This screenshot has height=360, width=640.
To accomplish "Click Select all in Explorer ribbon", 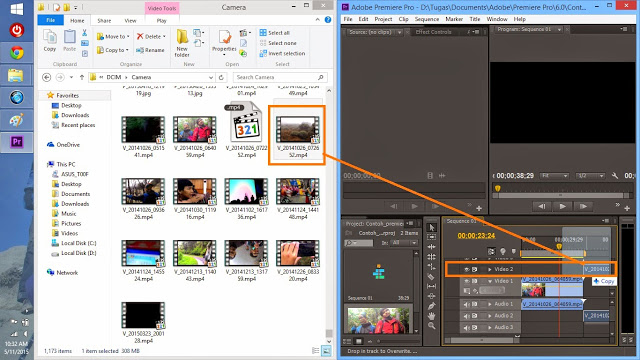I will [275, 33].
